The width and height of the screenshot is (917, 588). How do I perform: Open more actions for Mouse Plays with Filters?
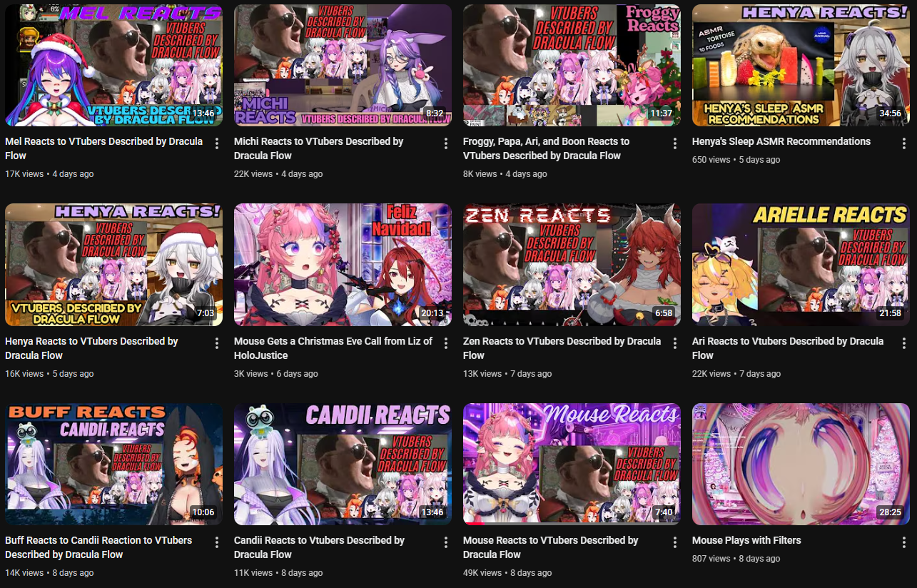[x=904, y=543]
